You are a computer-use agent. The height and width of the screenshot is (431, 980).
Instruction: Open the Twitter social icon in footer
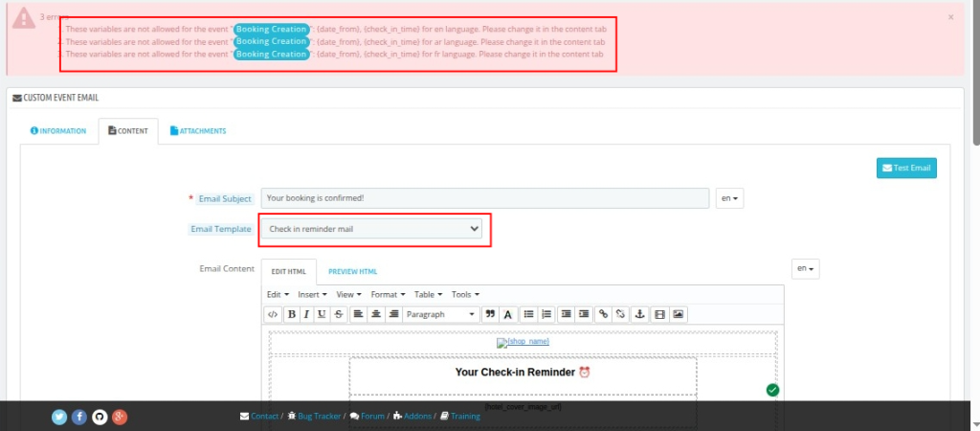click(59, 417)
